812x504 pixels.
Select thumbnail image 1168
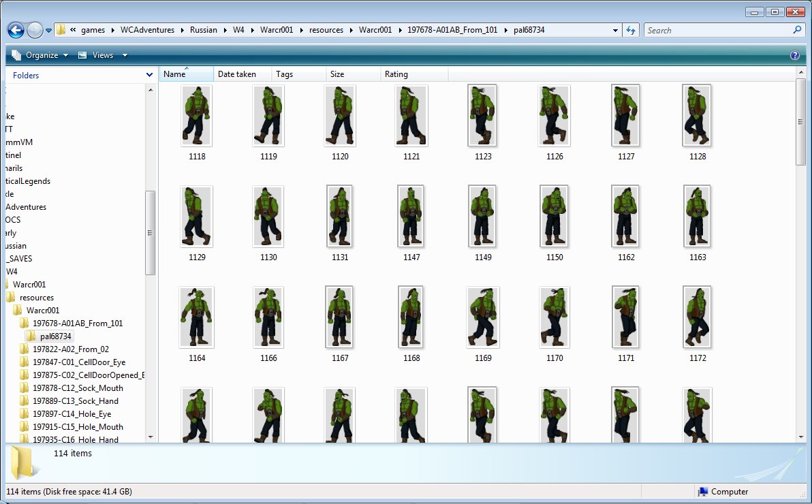(411, 317)
